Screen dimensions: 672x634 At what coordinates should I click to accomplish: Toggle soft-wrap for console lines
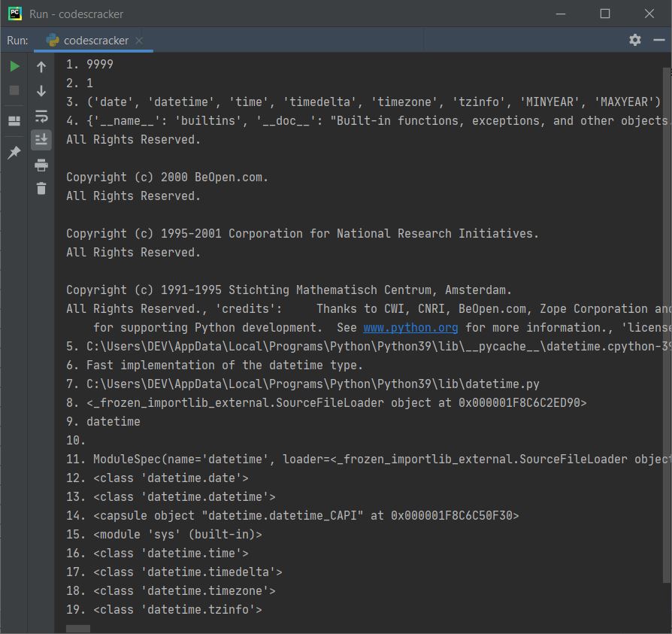pos(41,116)
